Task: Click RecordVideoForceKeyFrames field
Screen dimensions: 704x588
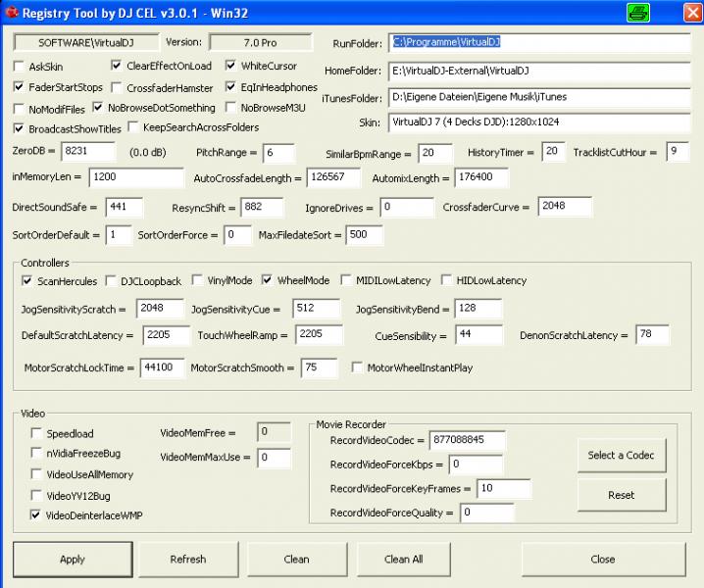Action: (x=504, y=488)
